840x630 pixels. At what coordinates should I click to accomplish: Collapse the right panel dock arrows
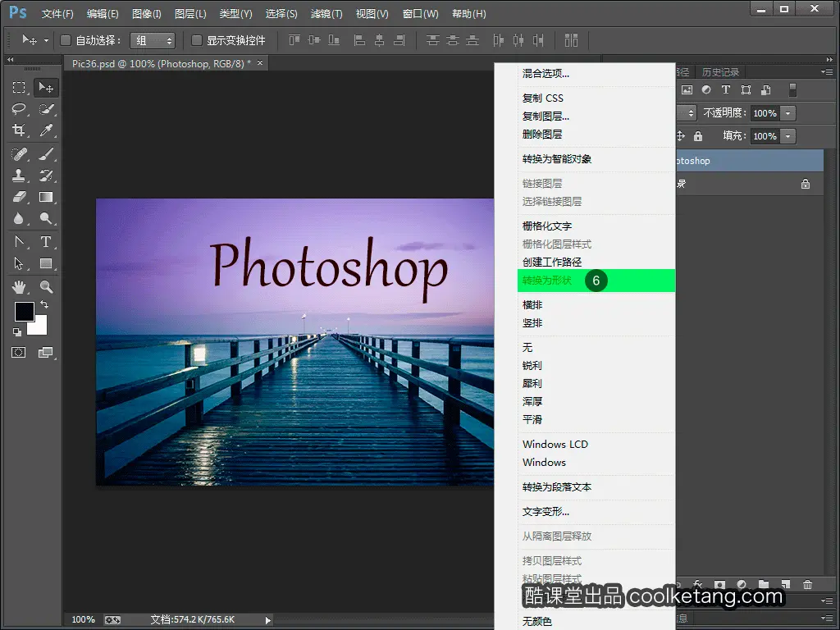pos(829,59)
